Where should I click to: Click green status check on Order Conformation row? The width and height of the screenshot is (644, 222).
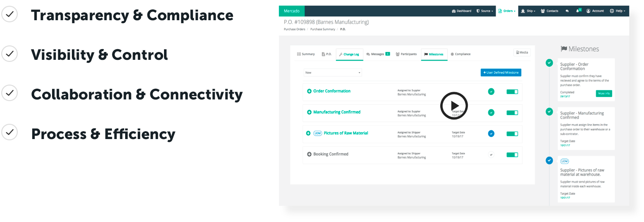(x=491, y=92)
